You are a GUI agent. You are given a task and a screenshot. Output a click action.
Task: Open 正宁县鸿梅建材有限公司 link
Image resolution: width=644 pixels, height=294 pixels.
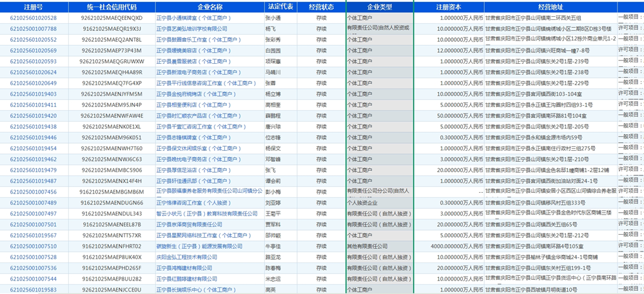[x=184, y=268]
